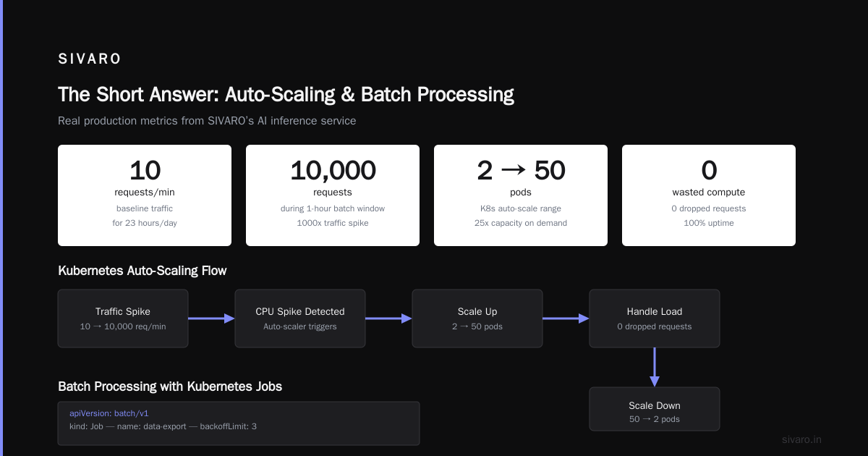Select 'Kubernetes Auto-Scaling Flow' section heading

142,271
